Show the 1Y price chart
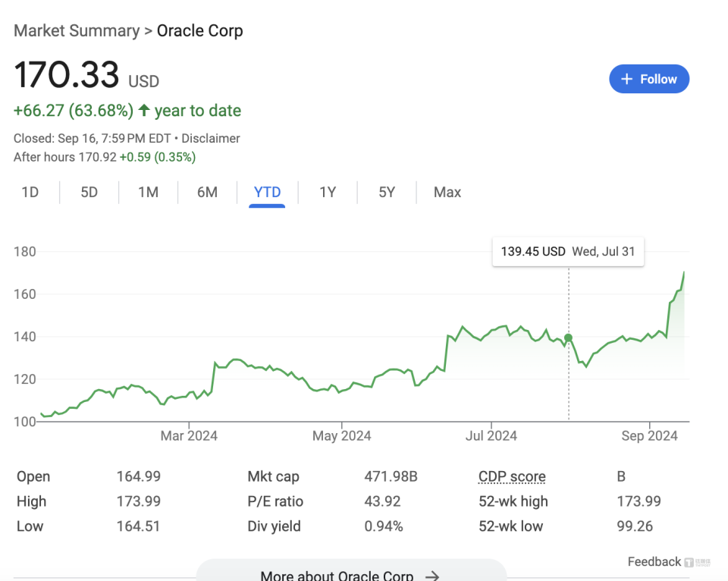The height and width of the screenshot is (581, 728). (x=327, y=192)
